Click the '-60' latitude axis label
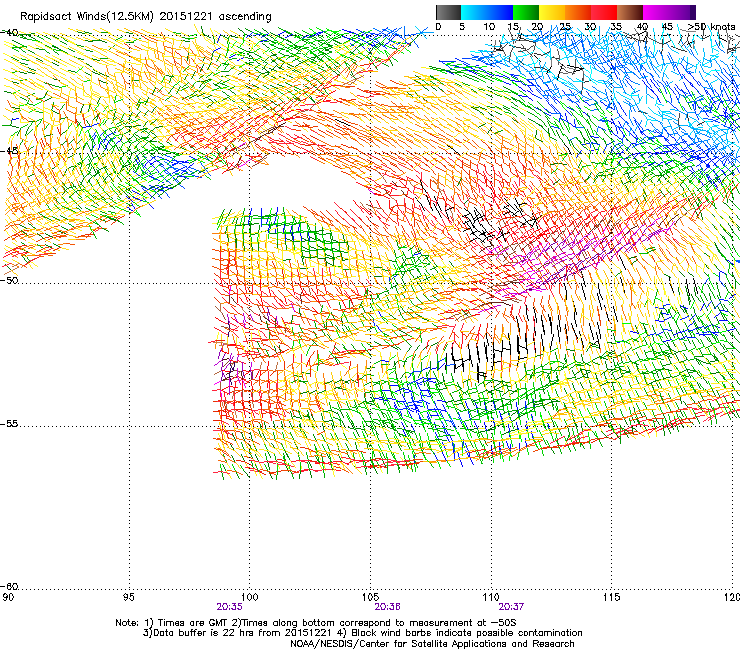The width and height of the screenshot is (740, 650). (x=9, y=587)
